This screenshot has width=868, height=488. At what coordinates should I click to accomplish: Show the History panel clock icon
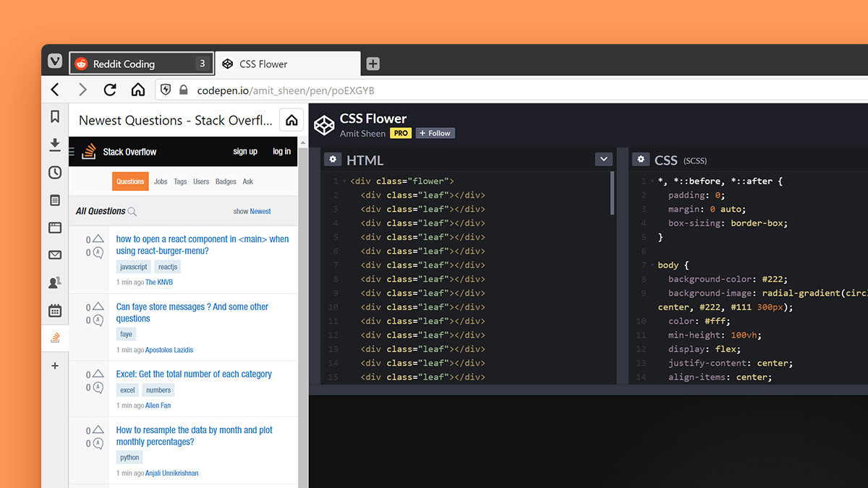pos(55,172)
